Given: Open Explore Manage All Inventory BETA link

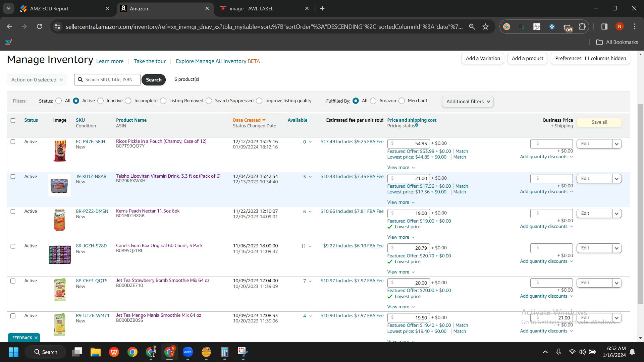Looking at the screenshot, I should pyautogui.click(x=218, y=61).
